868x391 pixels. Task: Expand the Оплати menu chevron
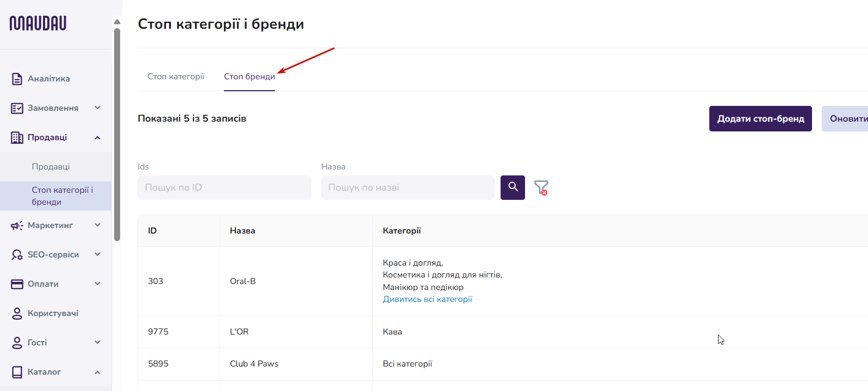coord(97,283)
